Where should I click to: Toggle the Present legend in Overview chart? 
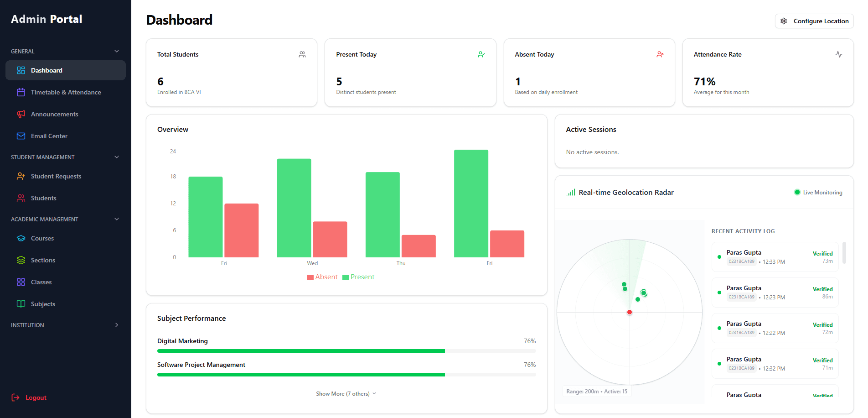358,277
